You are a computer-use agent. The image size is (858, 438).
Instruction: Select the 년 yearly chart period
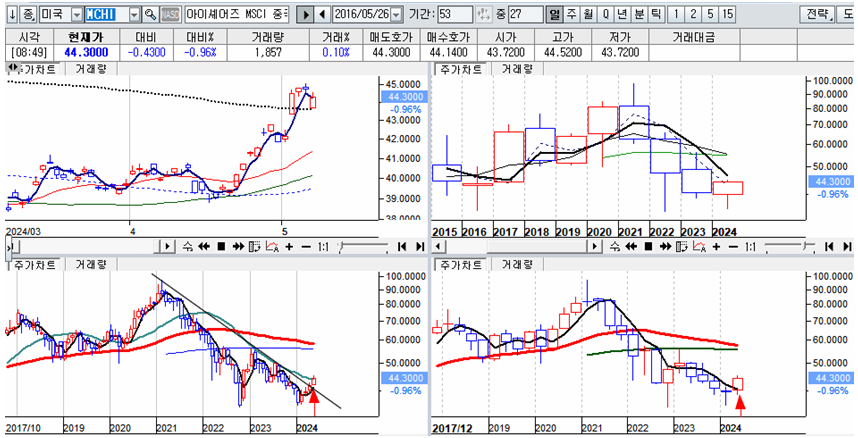pos(621,14)
